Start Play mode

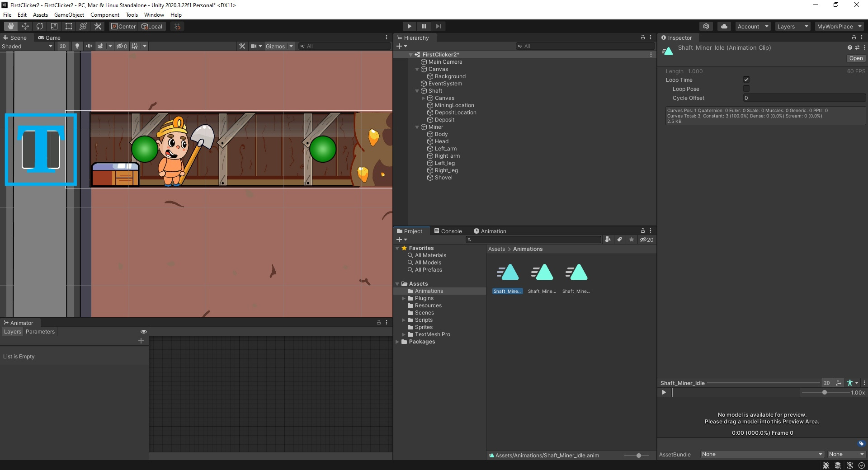coord(409,26)
